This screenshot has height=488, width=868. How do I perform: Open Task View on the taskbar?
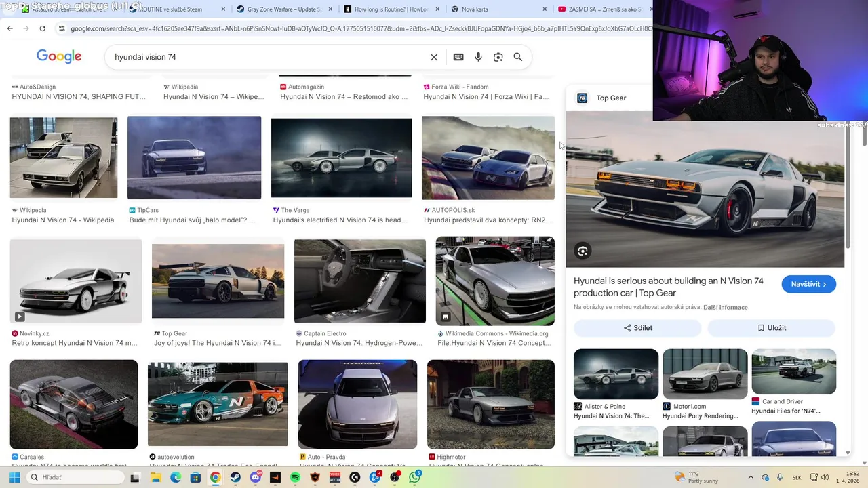coord(135,477)
